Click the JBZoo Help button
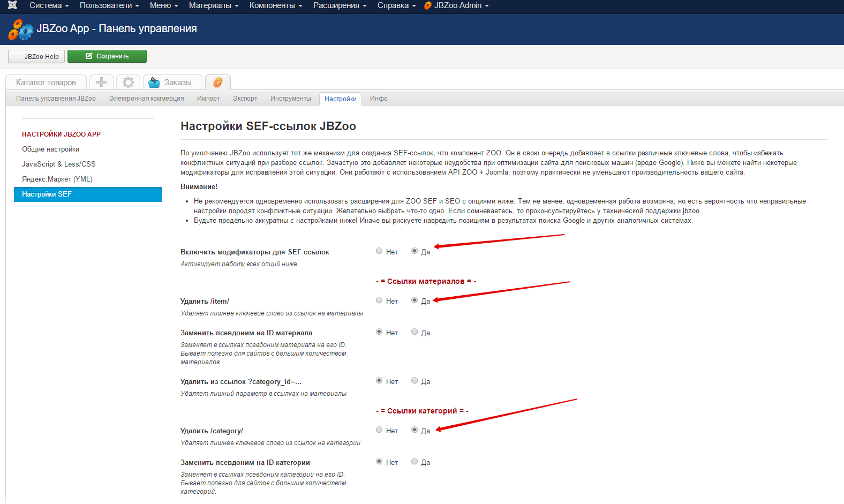844x504 pixels. tap(36, 57)
